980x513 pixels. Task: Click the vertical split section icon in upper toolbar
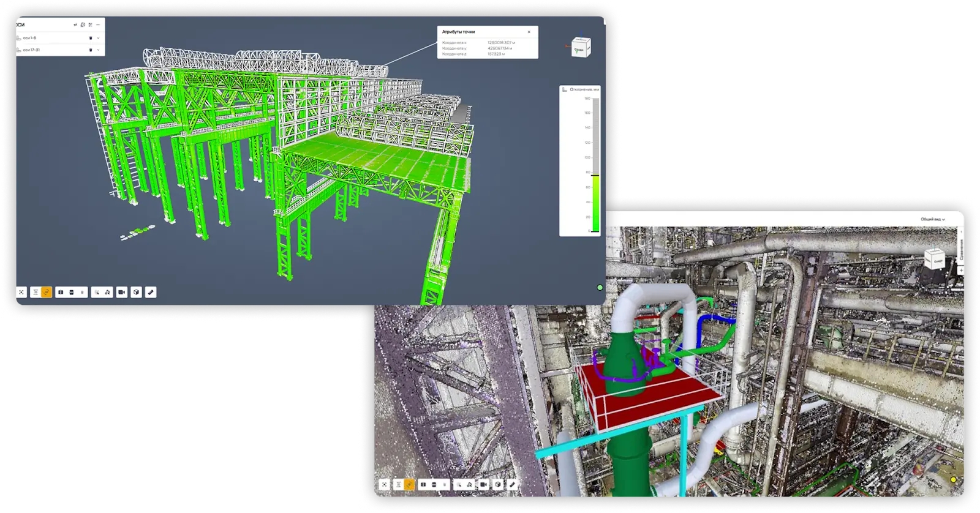(x=61, y=293)
